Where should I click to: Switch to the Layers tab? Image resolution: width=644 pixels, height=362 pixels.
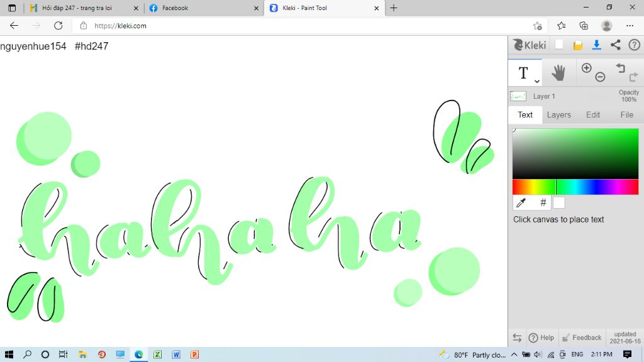pos(558,115)
